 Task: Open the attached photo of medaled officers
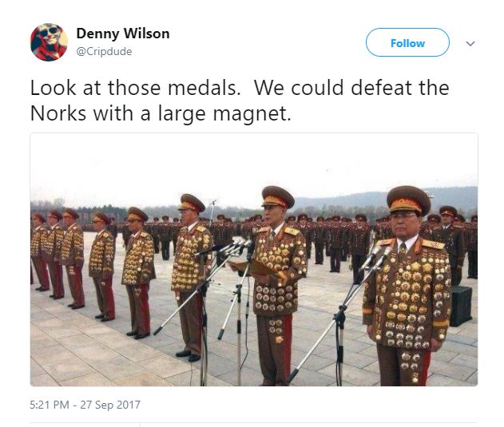pos(254,259)
